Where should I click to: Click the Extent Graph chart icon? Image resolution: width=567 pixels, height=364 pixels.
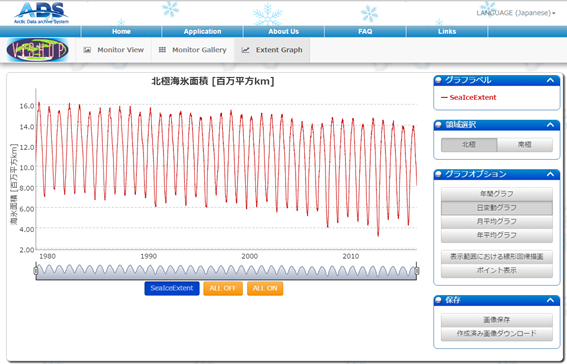pos(246,50)
